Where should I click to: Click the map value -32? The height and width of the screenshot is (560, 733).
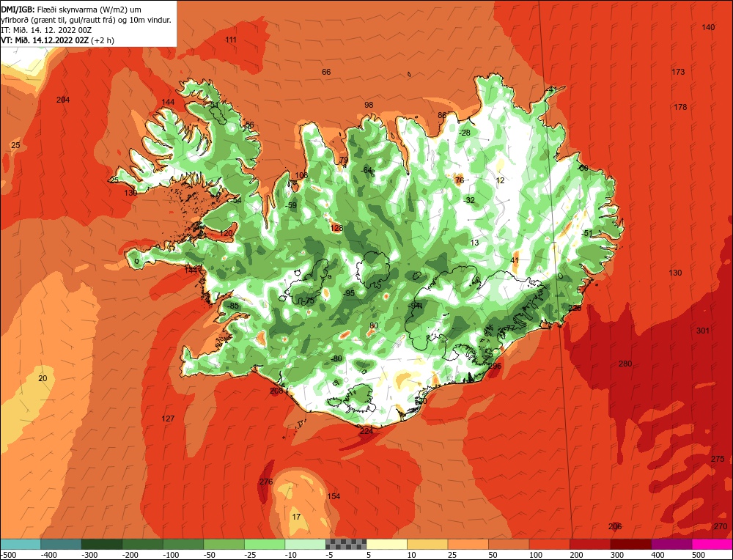click(469, 201)
